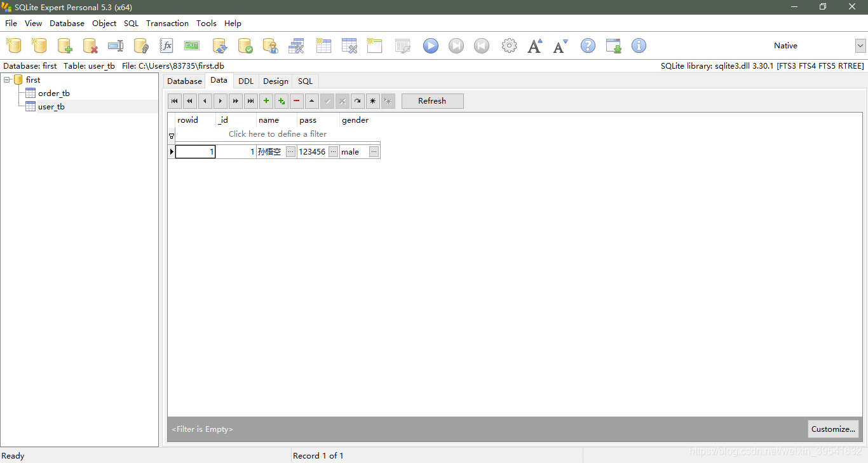Click the blue question mark Help icon
The height and width of the screenshot is (463, 868).
[x=588, y=46]
